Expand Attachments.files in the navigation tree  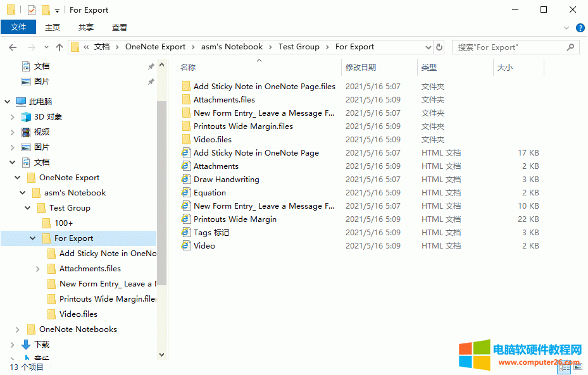point(37,268)
